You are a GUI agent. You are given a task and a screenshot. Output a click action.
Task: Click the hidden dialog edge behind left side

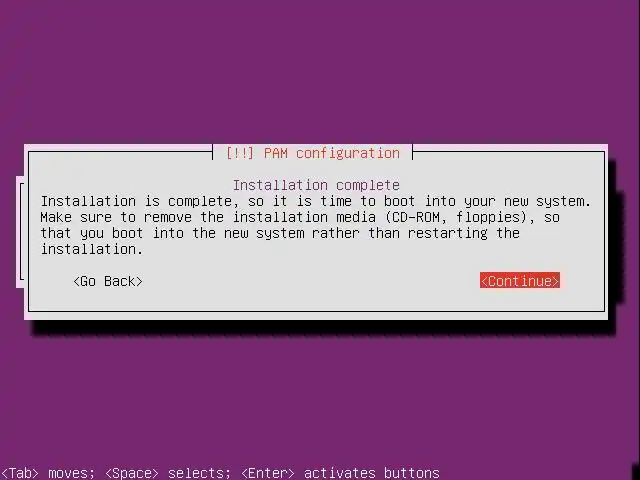tap(20, 232)
